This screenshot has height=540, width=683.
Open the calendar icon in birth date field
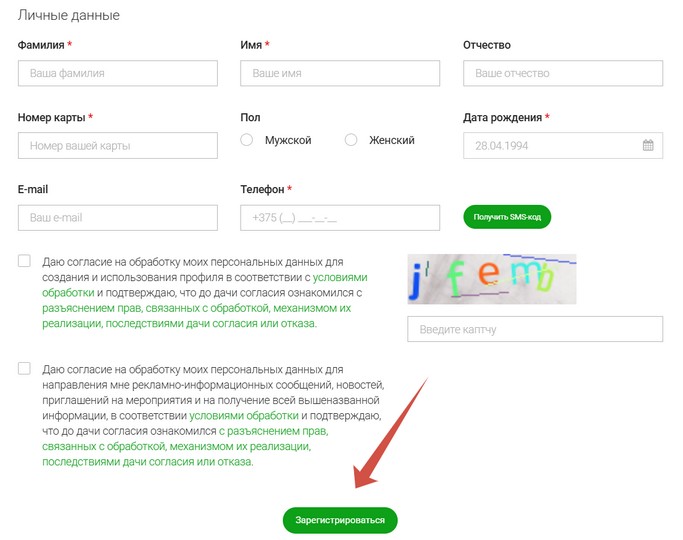[x=648, y=145]
